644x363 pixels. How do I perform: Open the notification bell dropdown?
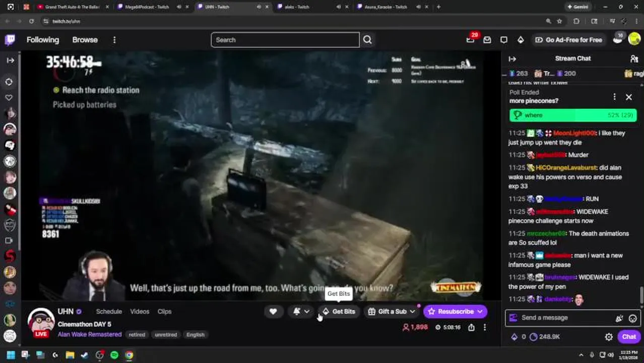click(301, 312)
